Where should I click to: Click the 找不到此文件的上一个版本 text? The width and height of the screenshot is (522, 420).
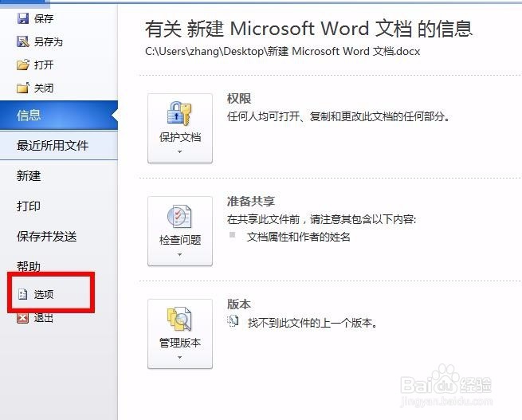click(x=312, y=323)
